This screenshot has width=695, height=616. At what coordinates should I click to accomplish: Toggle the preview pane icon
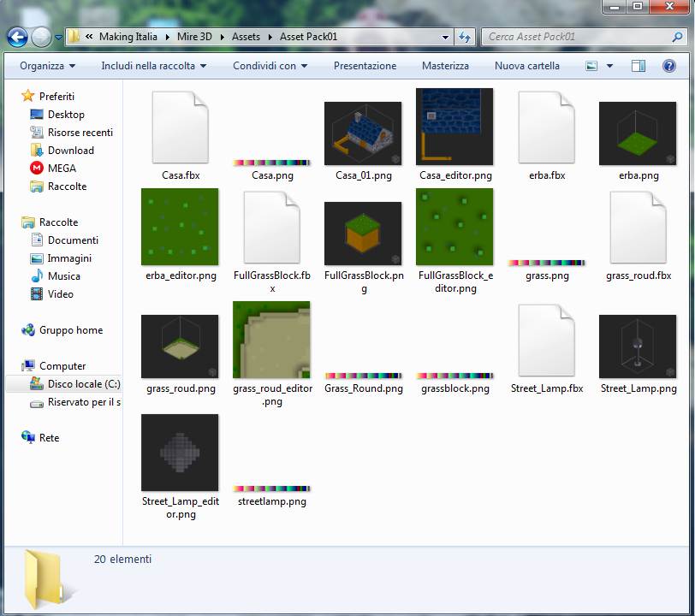click(x=639, y=66)
